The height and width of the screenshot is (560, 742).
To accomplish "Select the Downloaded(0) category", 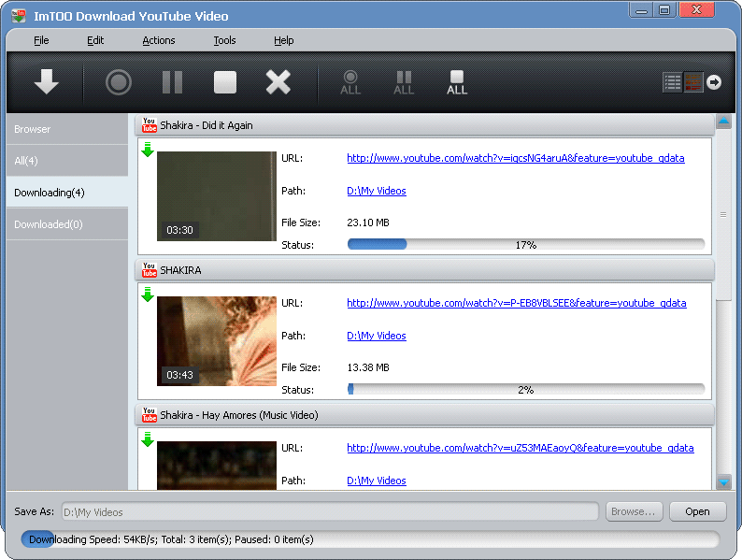I will click(49, 224).
